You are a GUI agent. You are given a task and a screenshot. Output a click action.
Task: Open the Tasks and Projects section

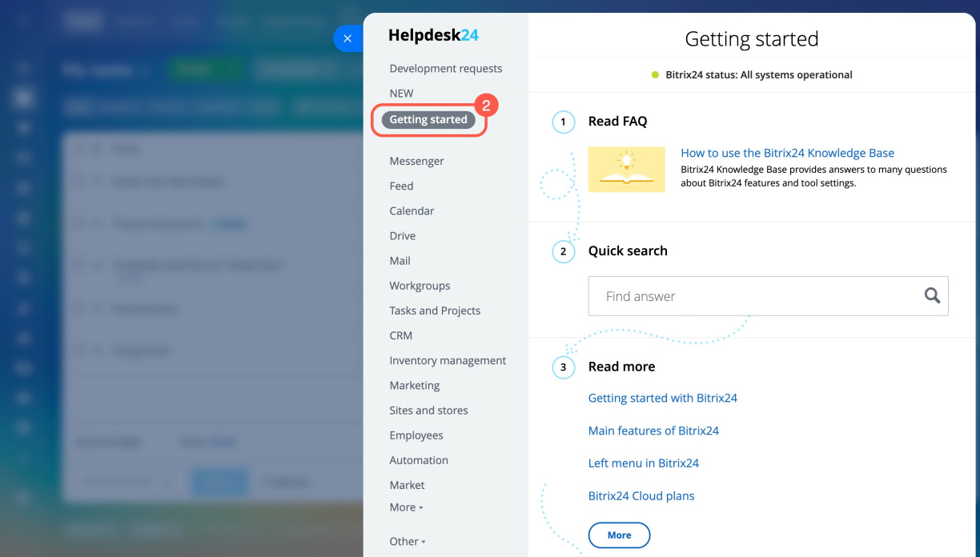(x=435, y=311)
